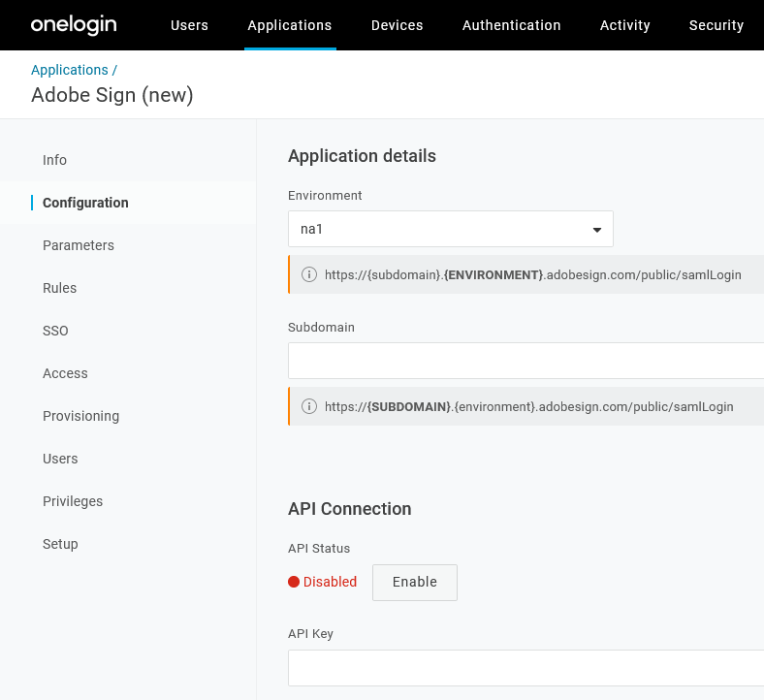Click the red Disabled status indicator
Screen dimensions: 764x700
(323, 582)
